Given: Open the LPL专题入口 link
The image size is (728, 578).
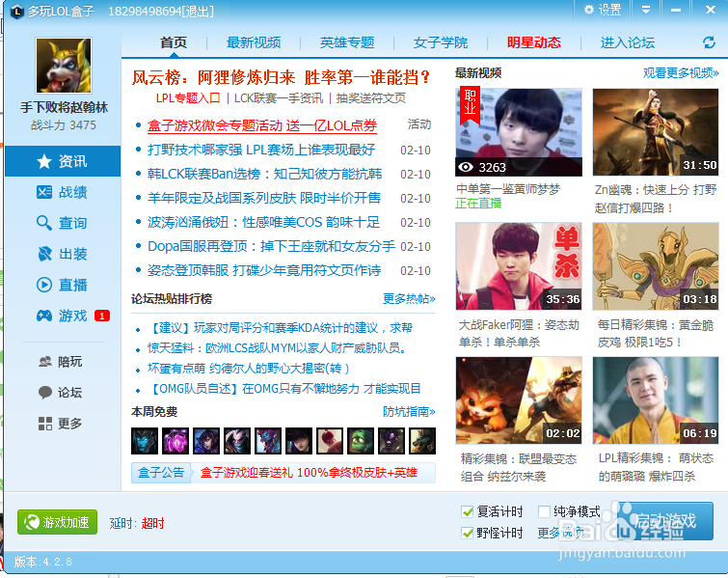Looking at the screenshot, I should point(188,98).
